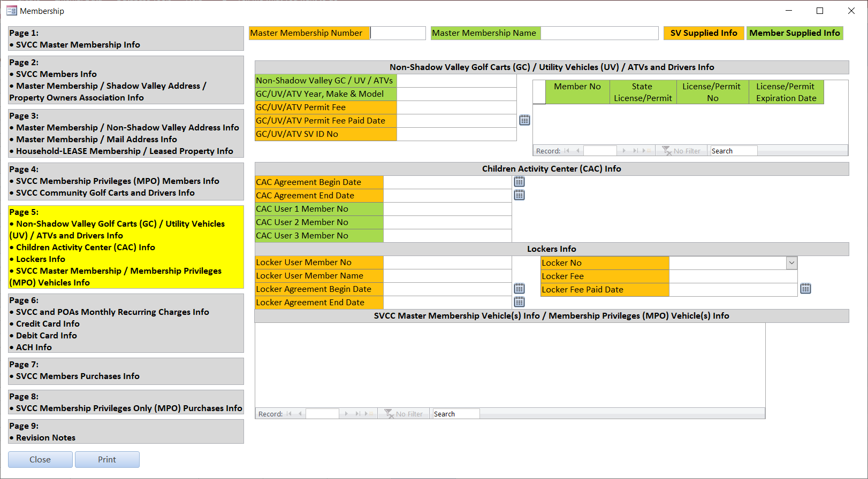Open Page 9 Revision Notes
The height and width of the screenshot is (479, 868).
126,431
